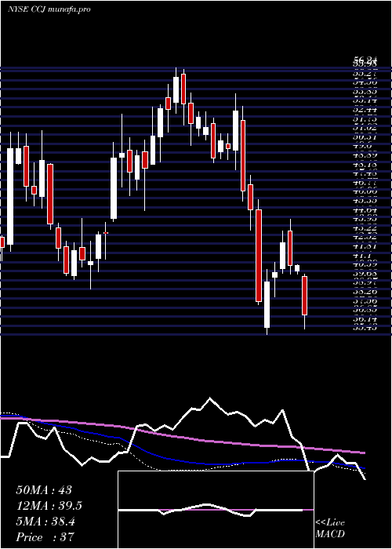Click the last red candle on the far right

(x=304, y=296)
